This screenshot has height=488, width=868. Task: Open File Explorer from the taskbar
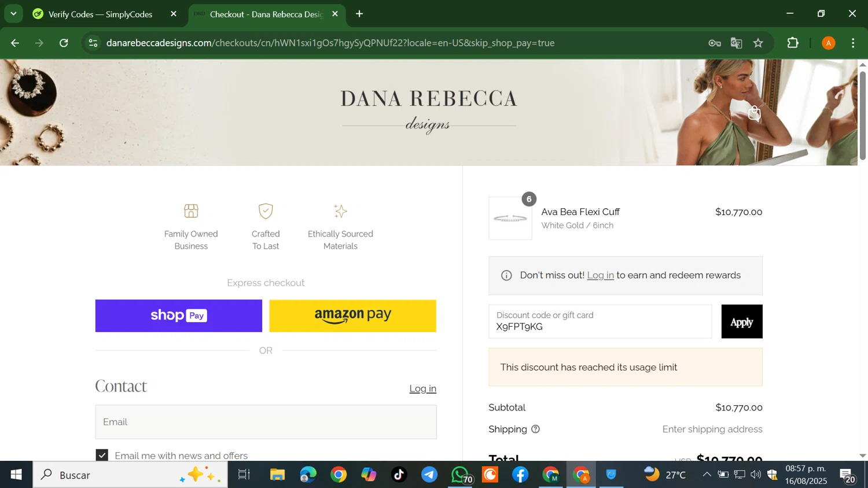click(278, 475)
